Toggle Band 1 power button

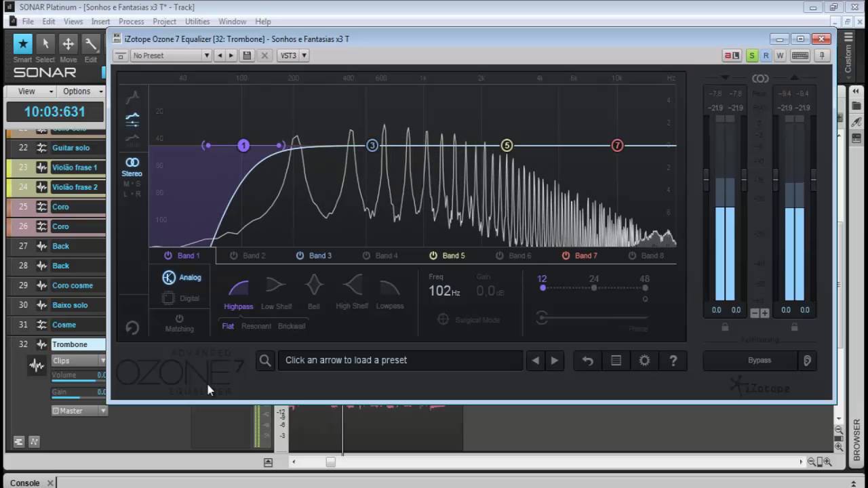tap(167, 256)
